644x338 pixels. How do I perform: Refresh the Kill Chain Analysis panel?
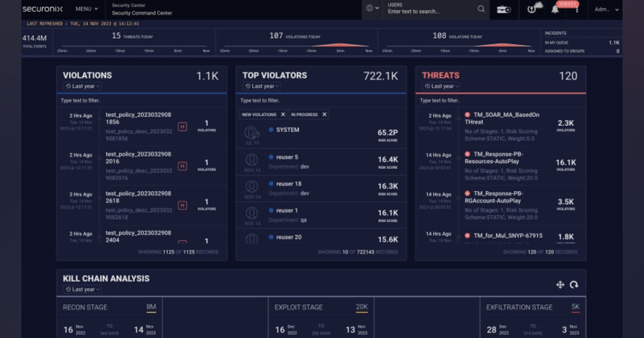coord(574,285)
